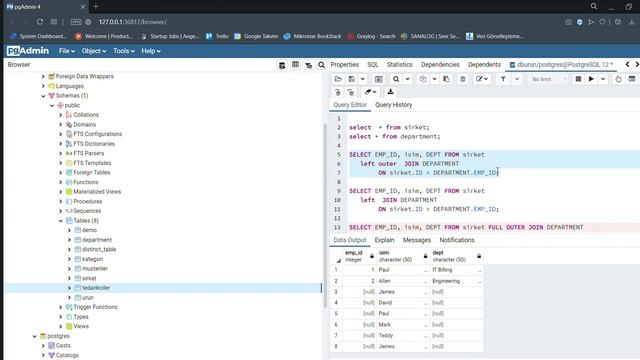The height and width of the screenshot is (360, 640).
Task: Click the Copy icon in query toolbar
Action: (423, 79)
